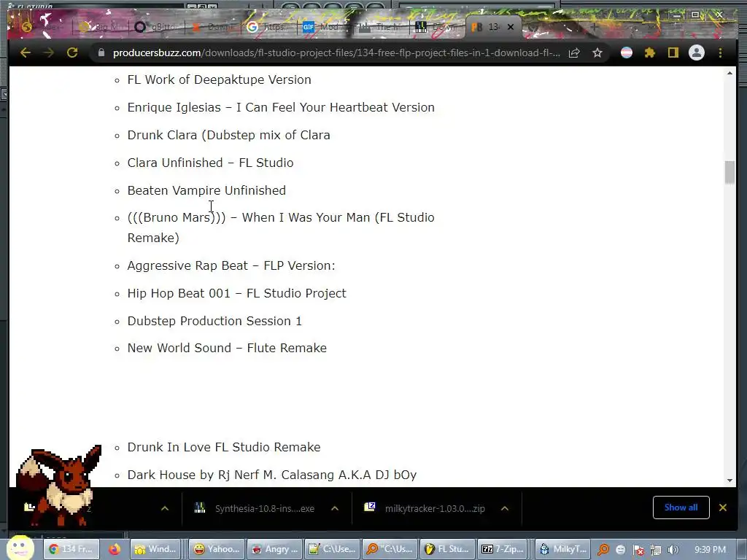Click 'New World Sound – Flute Remake' item
This screenshot has width=747, height=560.
tap(227, 348)
